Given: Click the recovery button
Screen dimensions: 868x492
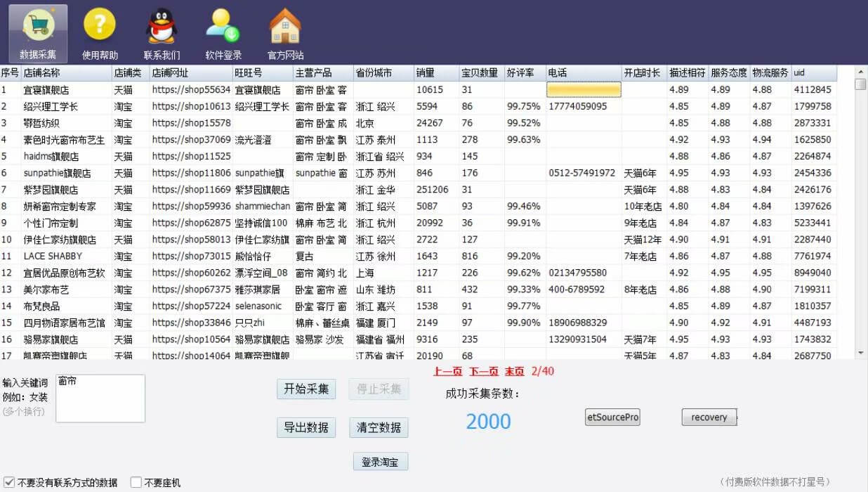Looking at the screenshot, I should (709, 417).
